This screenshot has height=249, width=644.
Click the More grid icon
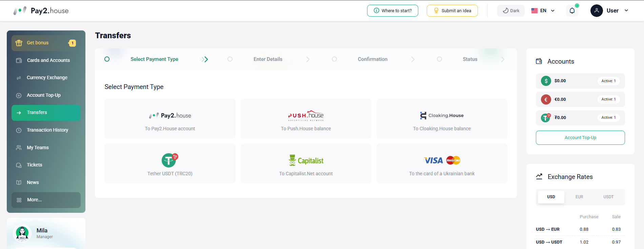[x=19, y=200]
